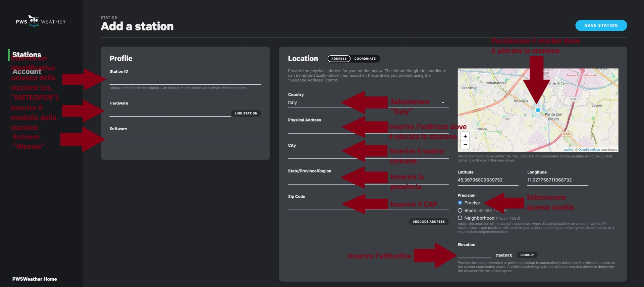Screen dimensions: 644x287
Task: Select the Neighborhood precision radio button
Action: pyautogui.click(x=460, y=218)
